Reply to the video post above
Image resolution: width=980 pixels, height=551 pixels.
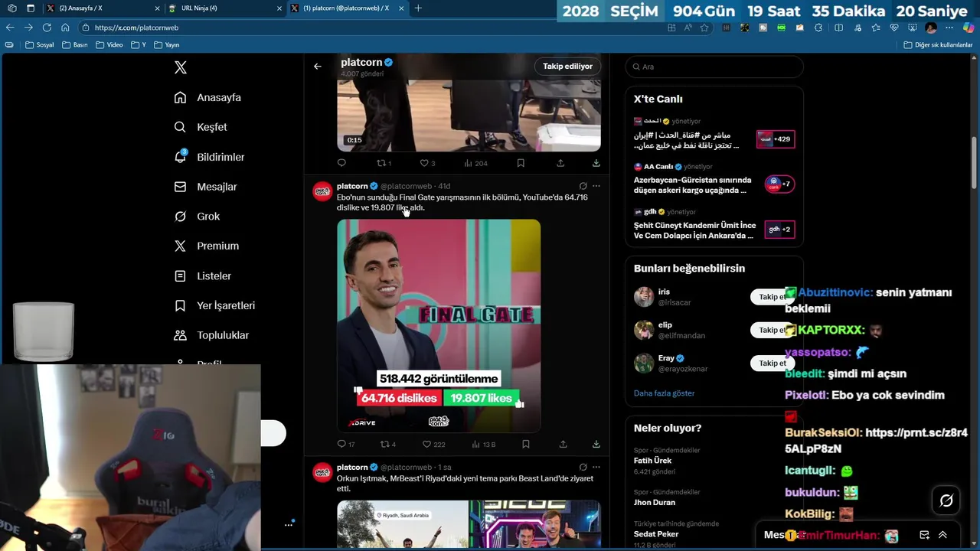(x=341, y=163)
